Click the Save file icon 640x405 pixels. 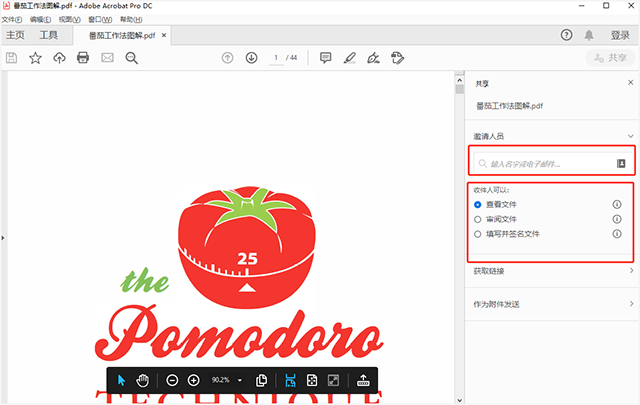11,58
